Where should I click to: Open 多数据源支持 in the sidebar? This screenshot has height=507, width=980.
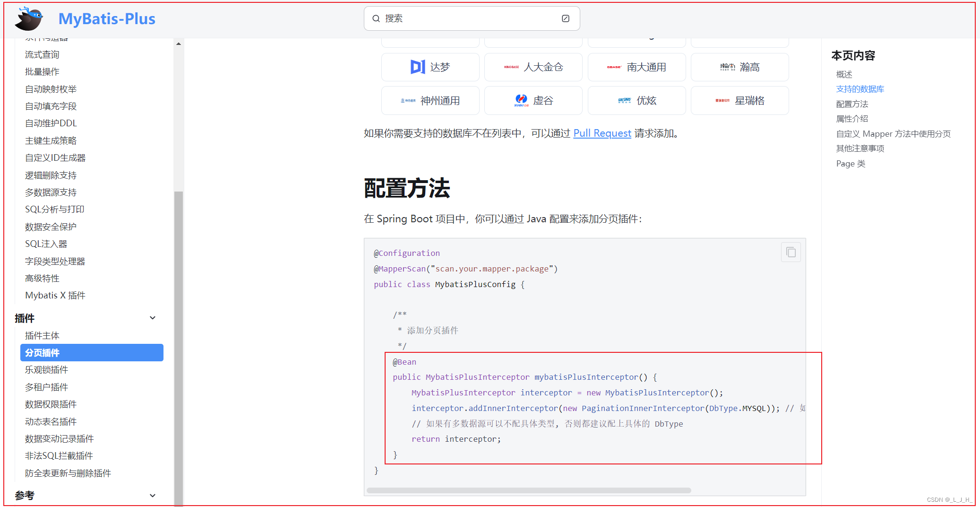click(x=51, y=192)
